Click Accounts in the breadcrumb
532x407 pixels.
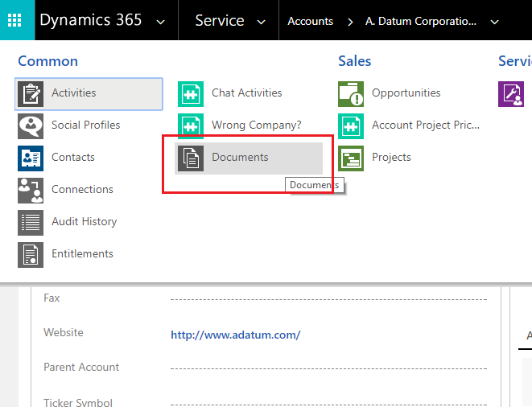pos(310,22)
